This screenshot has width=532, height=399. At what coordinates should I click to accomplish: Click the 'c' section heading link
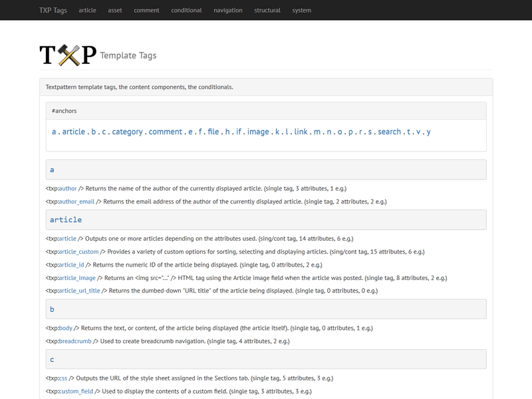(52, 359)
